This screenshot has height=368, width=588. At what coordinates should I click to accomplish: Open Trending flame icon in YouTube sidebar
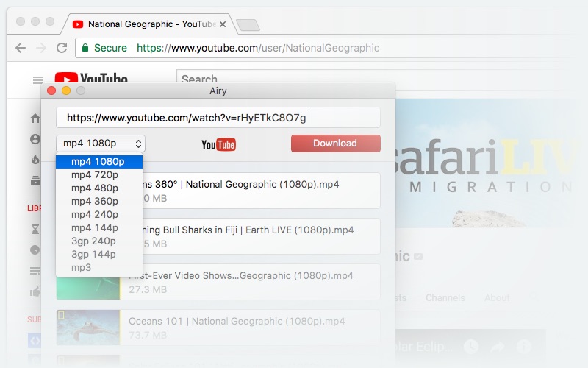point(35,160)
